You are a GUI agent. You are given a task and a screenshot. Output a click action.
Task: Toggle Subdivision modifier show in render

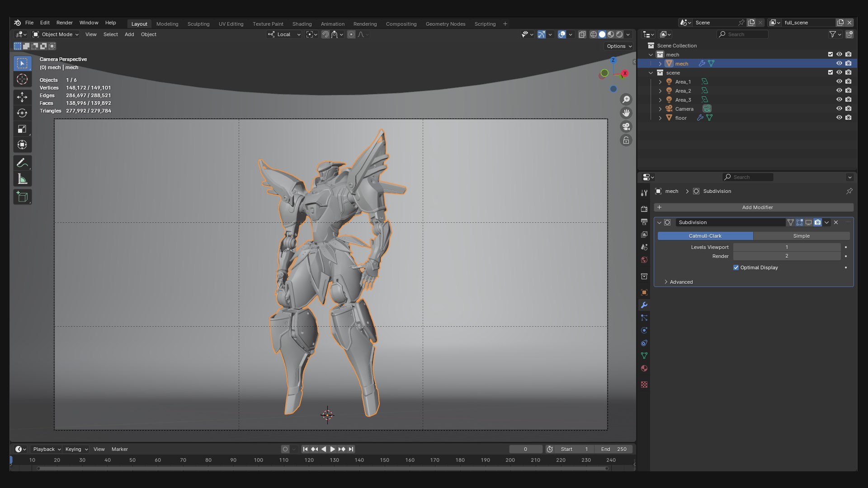click(x=818, y=222)
